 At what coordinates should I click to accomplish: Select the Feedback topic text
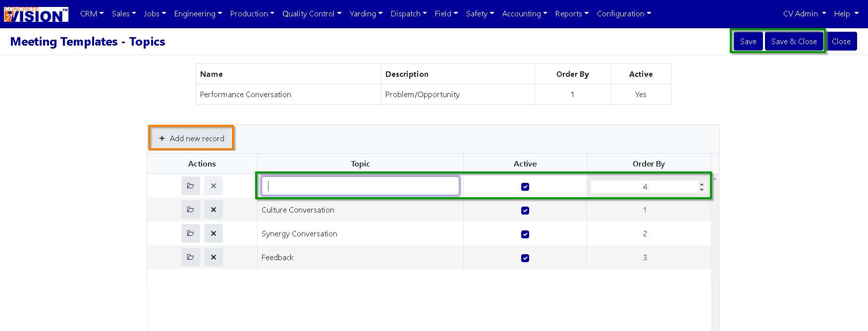pyautogui.click(x=277, y=258)
